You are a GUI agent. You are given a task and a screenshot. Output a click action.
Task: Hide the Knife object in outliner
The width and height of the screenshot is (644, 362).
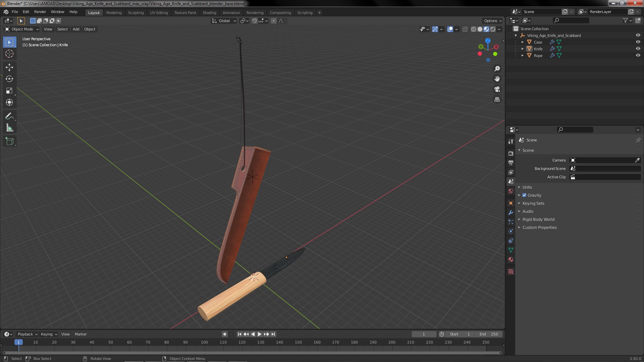point(638,49)
